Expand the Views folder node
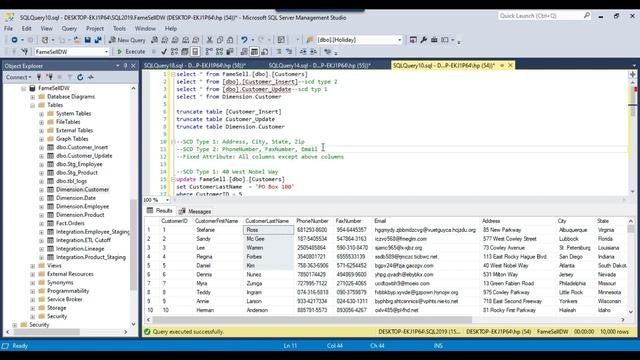The height and width of the screenshot is (360, 640). (32, 266)
